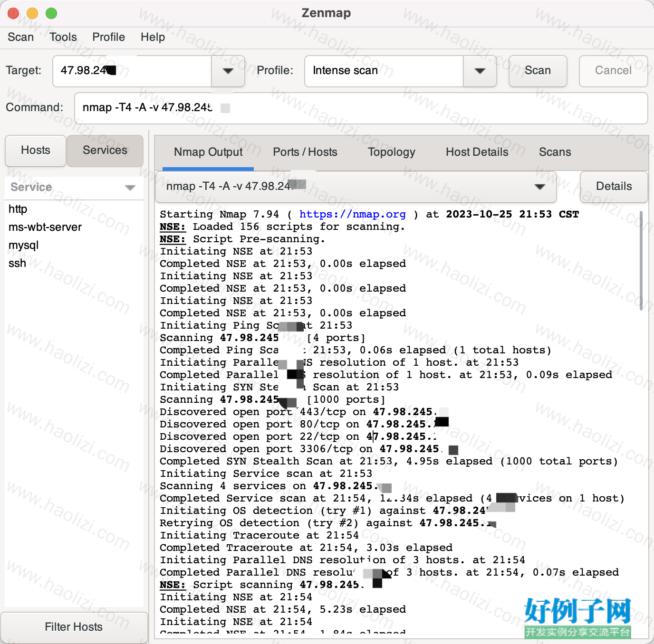
Task: Click 'Initiating Parallel DNS resolution of 3 hosts' line
Action: click(343, 560)
